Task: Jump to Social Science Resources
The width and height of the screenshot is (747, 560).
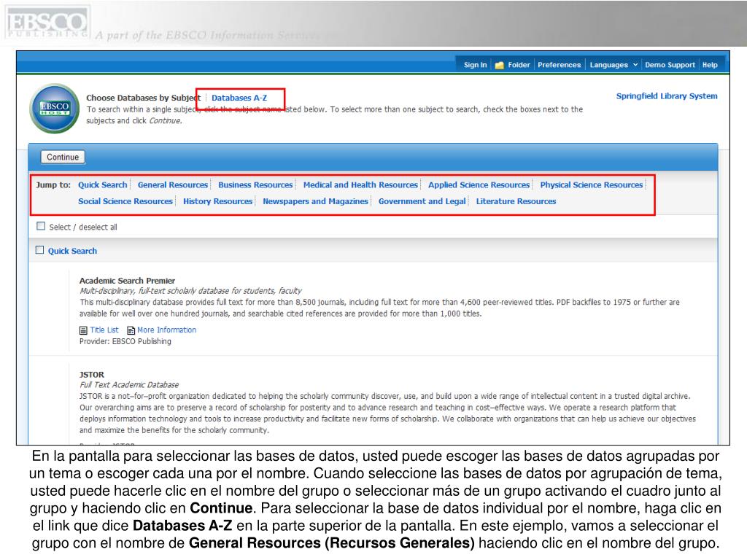Action: (125, 201)
